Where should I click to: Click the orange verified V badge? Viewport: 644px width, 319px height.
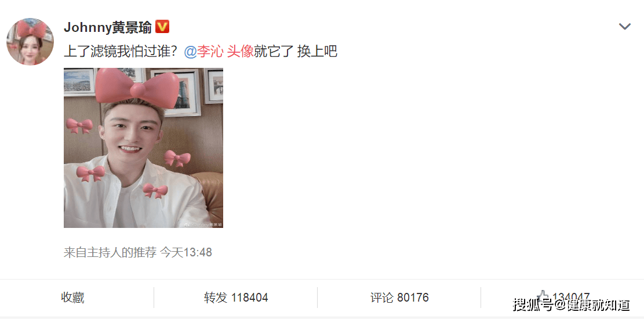(x=163, y=27)
